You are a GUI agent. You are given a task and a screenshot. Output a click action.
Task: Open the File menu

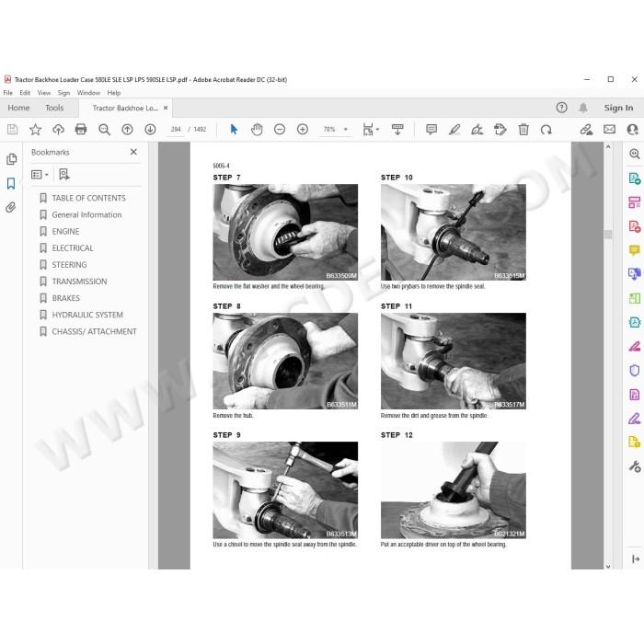click(7, 93)
